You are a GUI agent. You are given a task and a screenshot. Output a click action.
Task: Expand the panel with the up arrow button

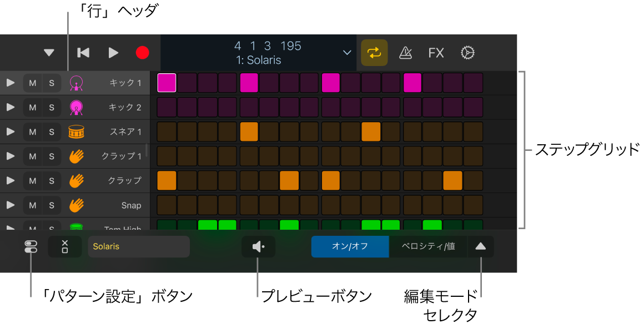point(480,246)
